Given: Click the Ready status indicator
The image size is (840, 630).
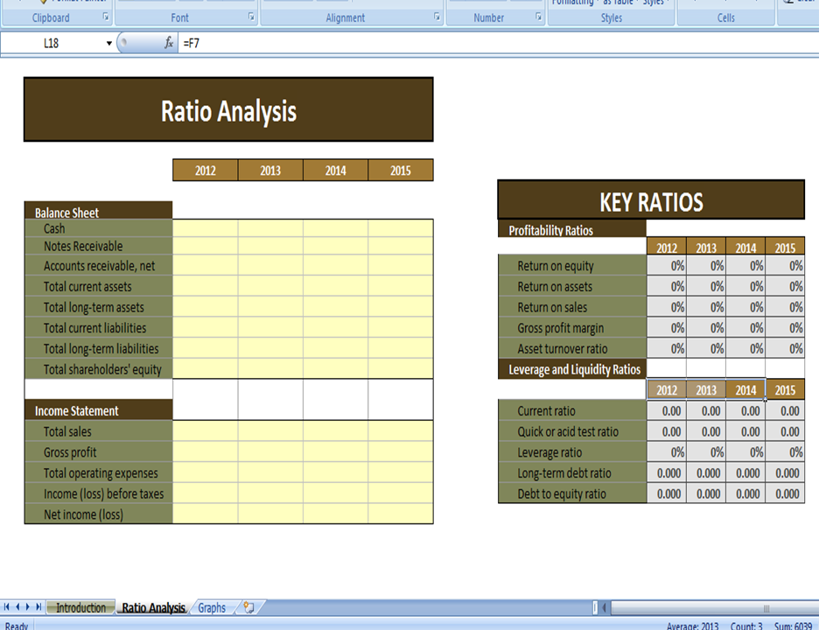Looking at the screenshot, I should coord(17,626).
